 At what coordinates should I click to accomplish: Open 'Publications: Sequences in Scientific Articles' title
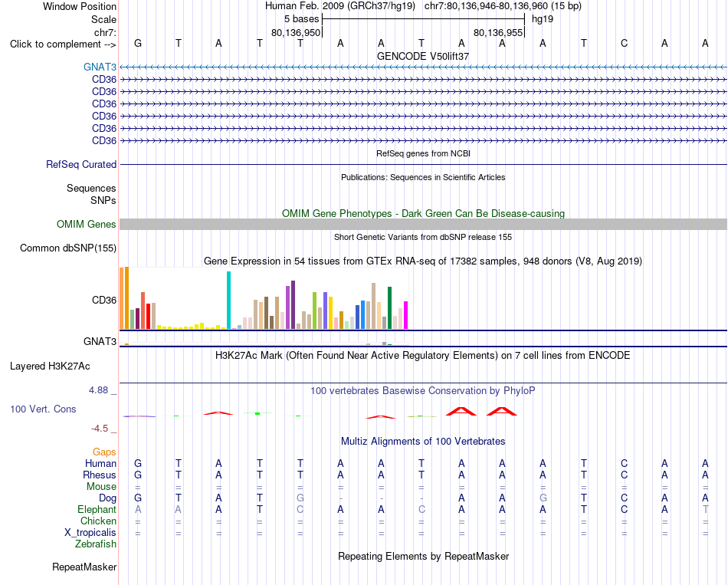[423, 177]
